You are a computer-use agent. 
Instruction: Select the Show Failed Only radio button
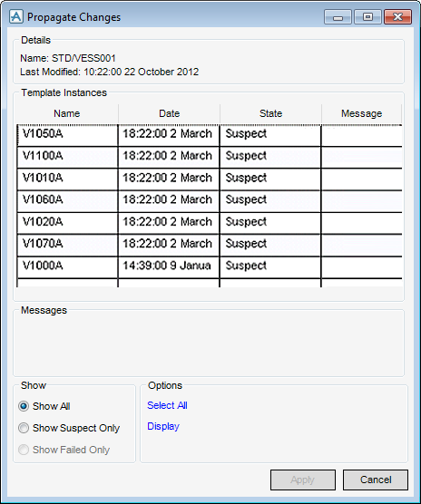(24, 450)
